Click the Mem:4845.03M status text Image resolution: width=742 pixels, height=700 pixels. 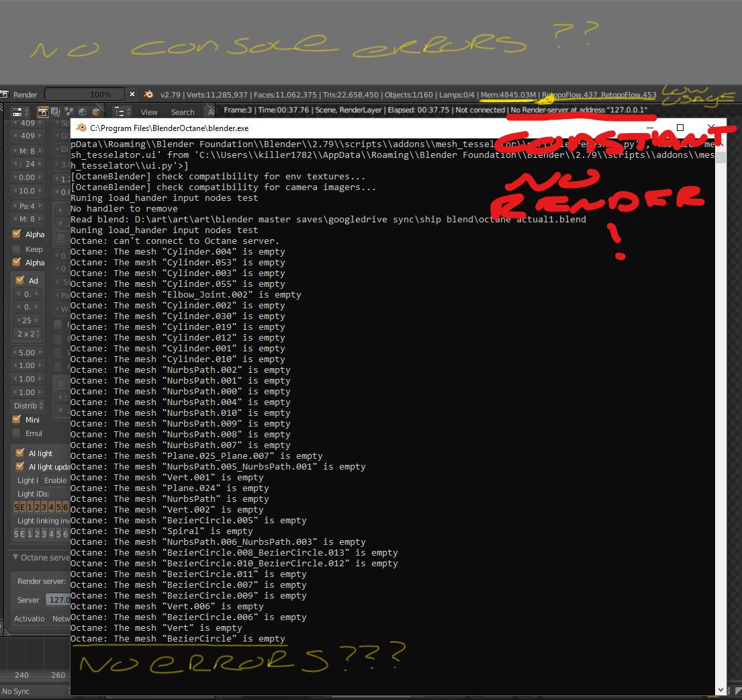[x=508, y=95]
